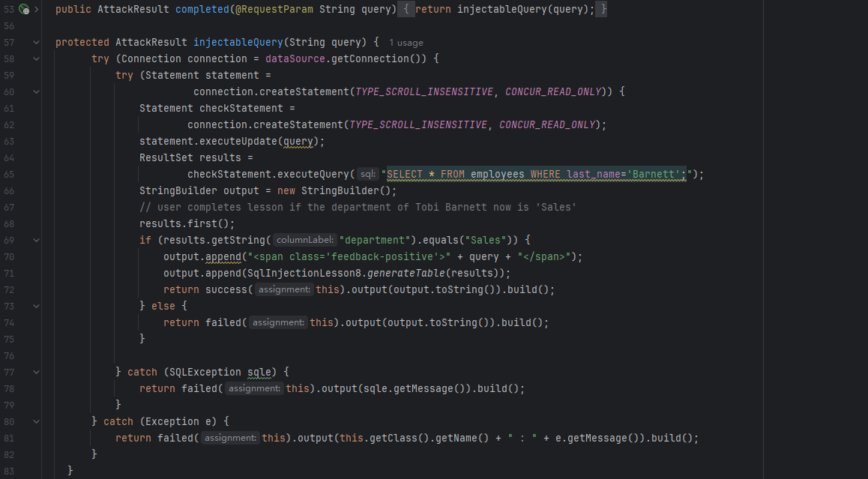
Task: Click line number 72 in the gutter
Action: pos(10,289)
